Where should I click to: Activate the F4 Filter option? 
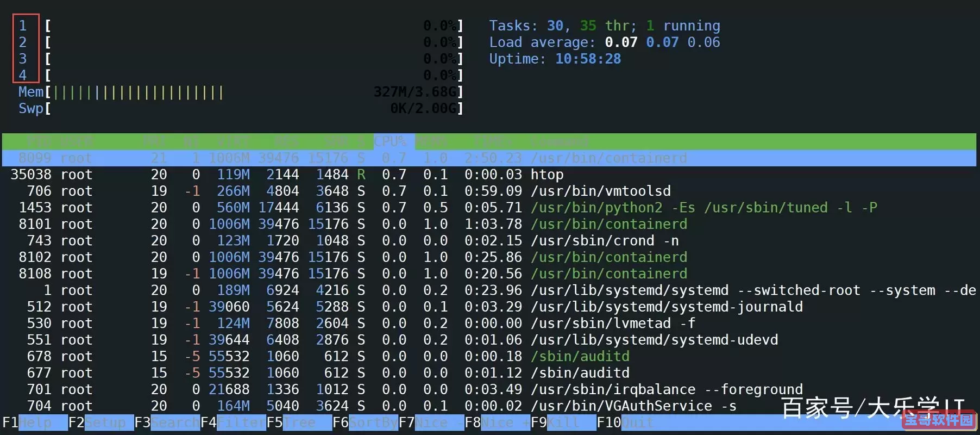click(234, 422)
